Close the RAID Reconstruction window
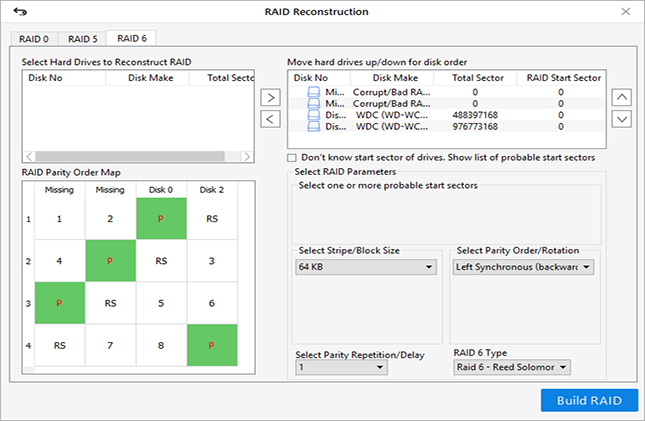Viewport: 645px width, 421px height. pyautogui.click(x=624, y=12)
